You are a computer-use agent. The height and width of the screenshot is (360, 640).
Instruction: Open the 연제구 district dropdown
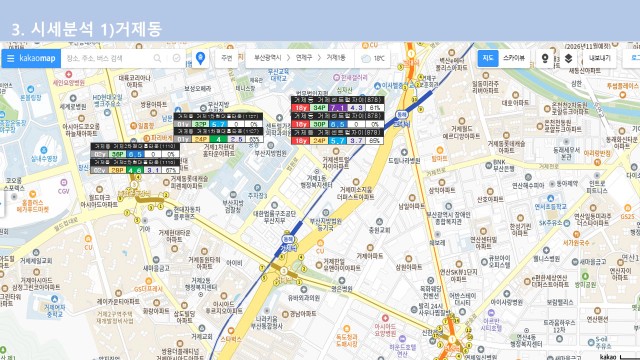pyautogui.click(x=304, y=58)
